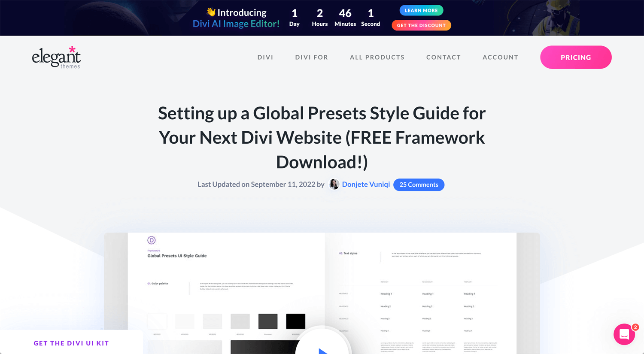Viewport: 644px width, 354px height.
Task: Open the chat support bubble icon
Action: [x=624, y=334]
